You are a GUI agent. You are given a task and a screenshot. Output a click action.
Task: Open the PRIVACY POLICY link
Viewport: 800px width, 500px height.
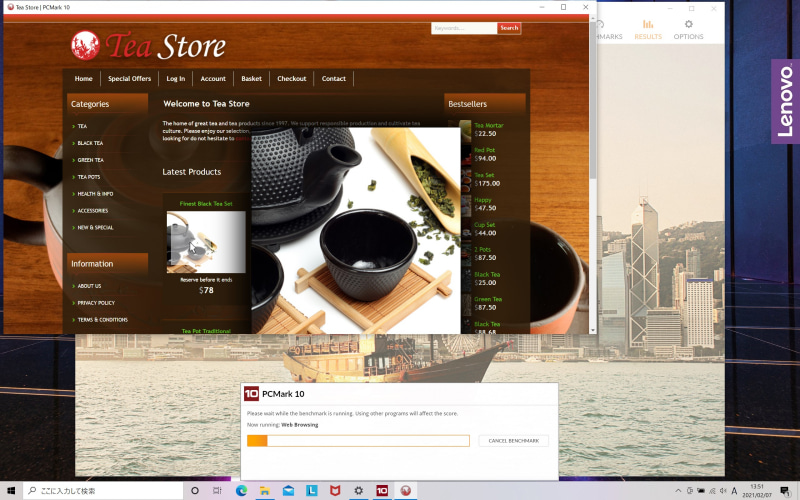point(96,303)
